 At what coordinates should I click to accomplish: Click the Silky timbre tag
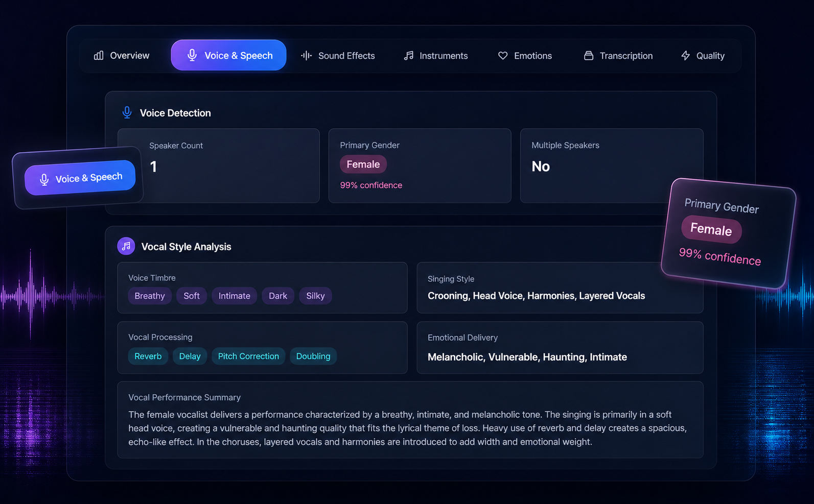(x=315, y=296)
